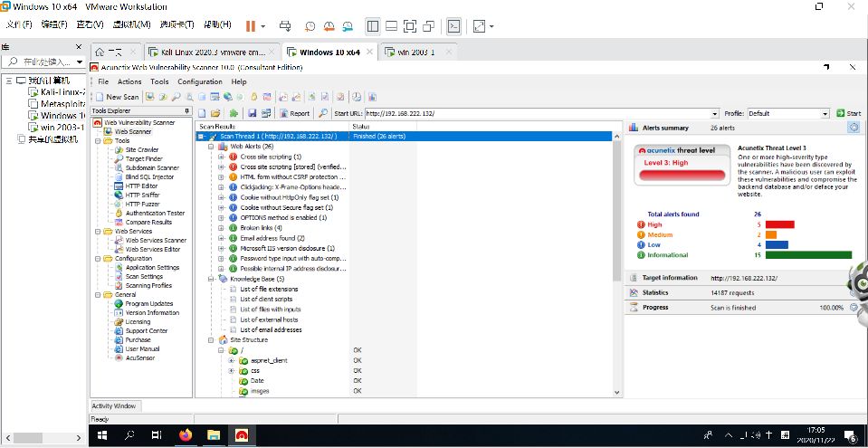This screenshot has height=448, width=868.
Task: Collapse the Tools folder in Tools Explorer
Action: (x=96, y=140)
